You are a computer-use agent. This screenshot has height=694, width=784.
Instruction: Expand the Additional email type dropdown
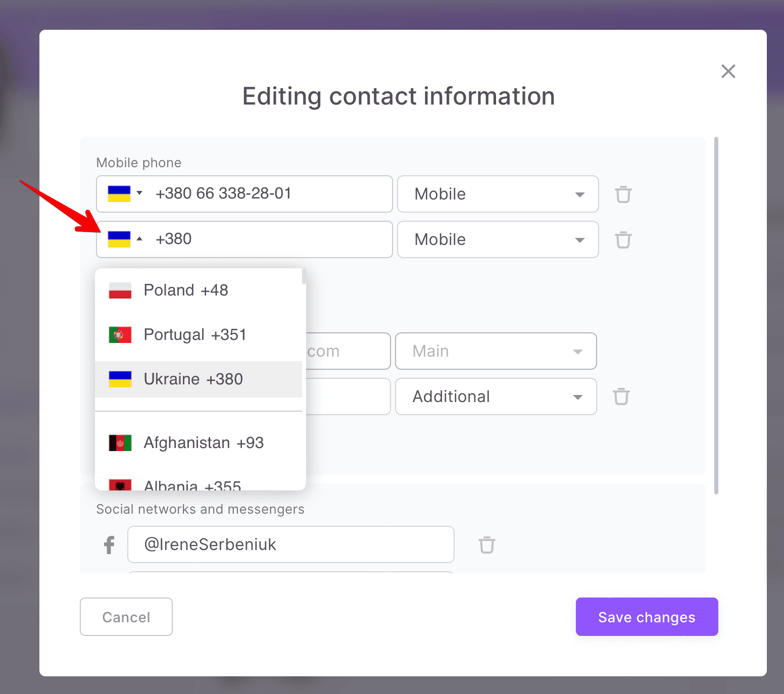(496, 396)
